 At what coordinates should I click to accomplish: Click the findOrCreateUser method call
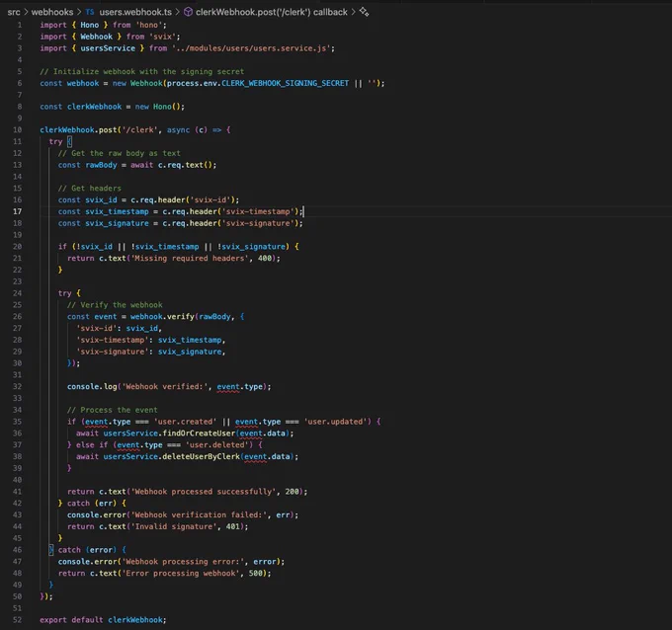click(199, 433)
